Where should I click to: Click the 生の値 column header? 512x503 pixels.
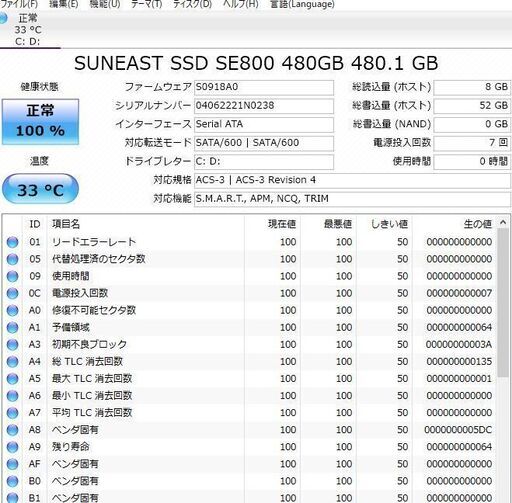[x=454, y=224]
